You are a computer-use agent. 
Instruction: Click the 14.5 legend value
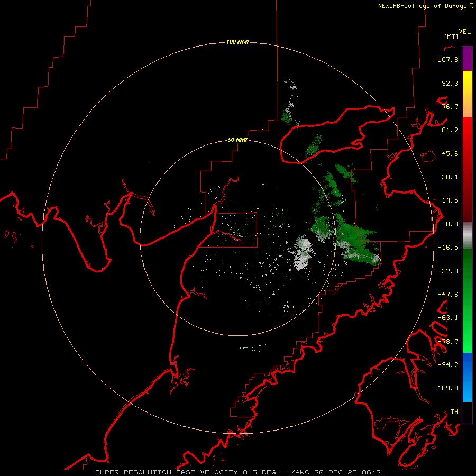(x=450, y=200)
